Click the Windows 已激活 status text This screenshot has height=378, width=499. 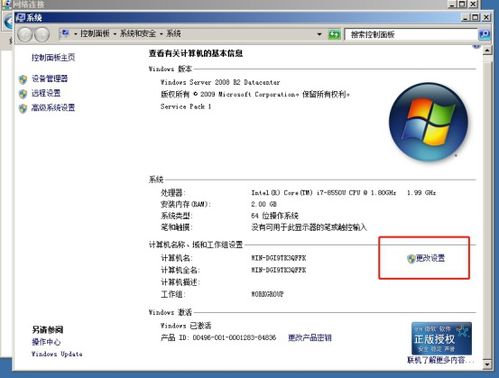coord(186,325)
